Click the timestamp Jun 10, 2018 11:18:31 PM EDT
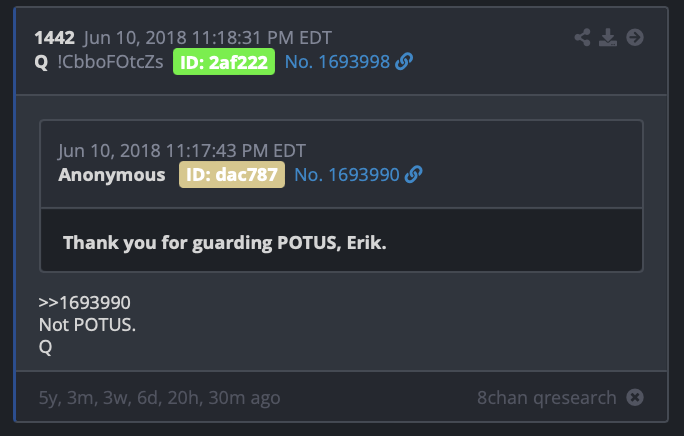Image resolution: width=684 pixels, height=436 pixels. point(208,38)
